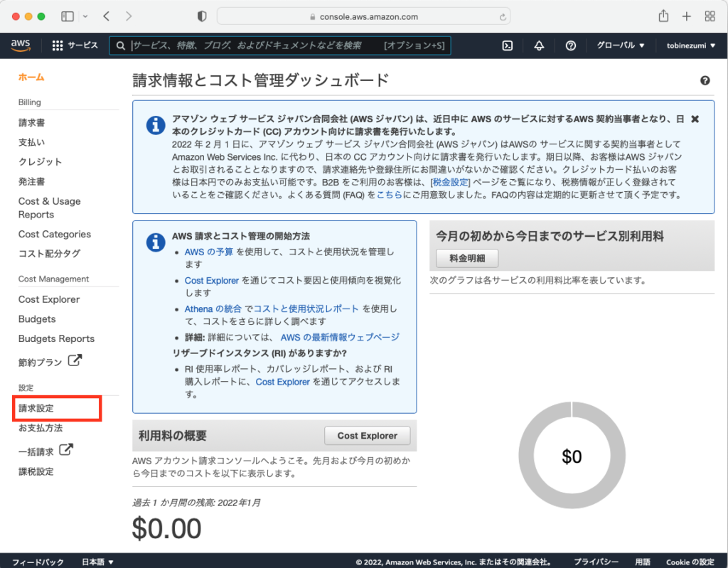
Task: Click the external link icon beside 節約プラン
Action: click(x=75, y=360)
